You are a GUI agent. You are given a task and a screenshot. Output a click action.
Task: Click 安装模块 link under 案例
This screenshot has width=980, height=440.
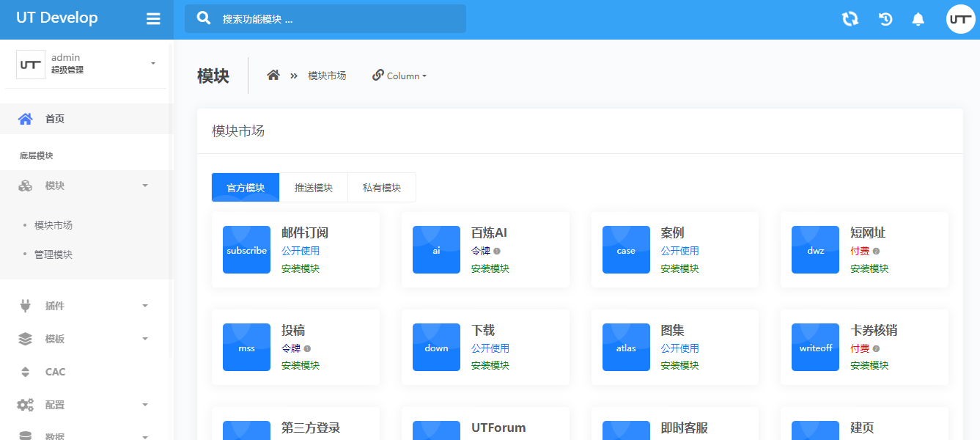point(679,268)
